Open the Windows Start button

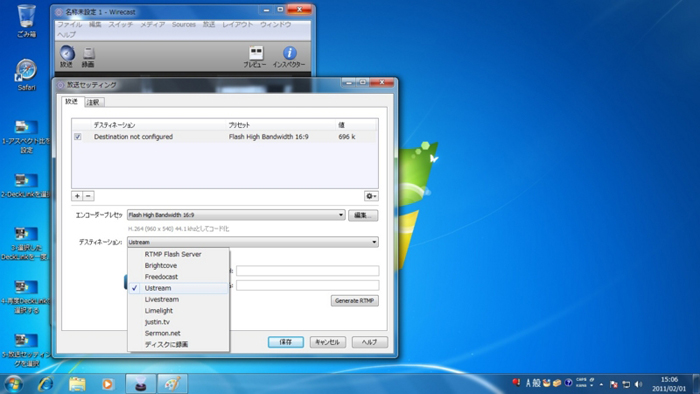point(14,384)
